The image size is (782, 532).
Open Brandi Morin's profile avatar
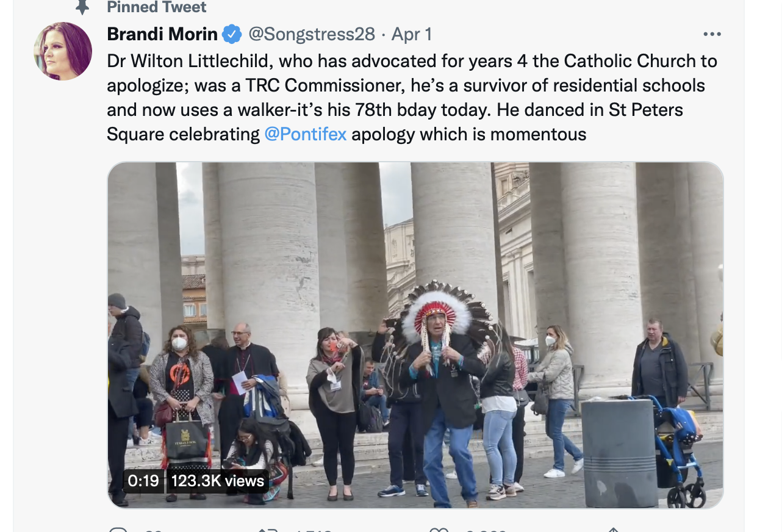tap(63, 51)
